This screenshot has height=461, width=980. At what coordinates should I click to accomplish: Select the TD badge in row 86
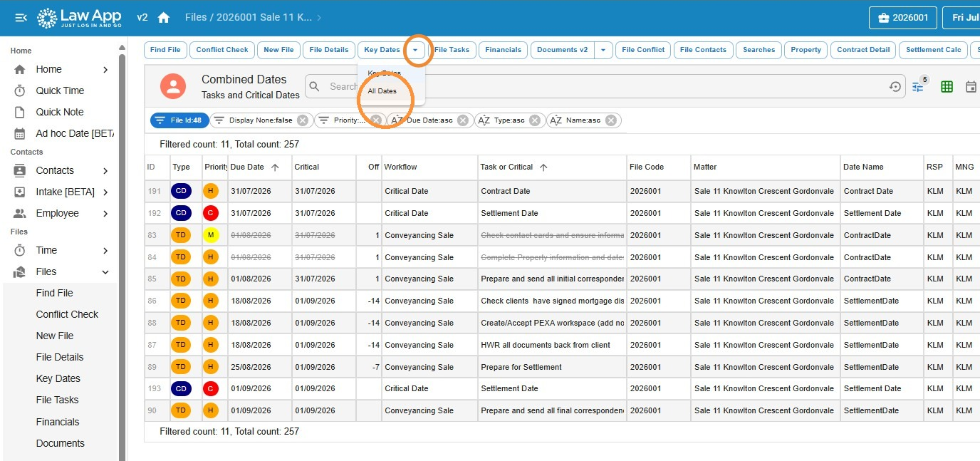pyautogui.click(x=181, y=301)
